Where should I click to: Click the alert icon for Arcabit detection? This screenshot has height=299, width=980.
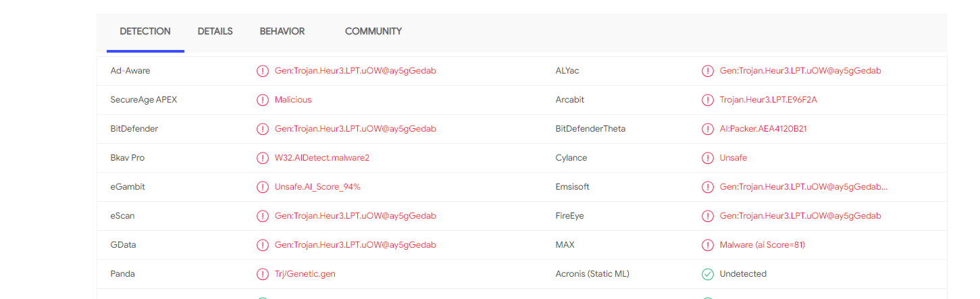[708, 100]
